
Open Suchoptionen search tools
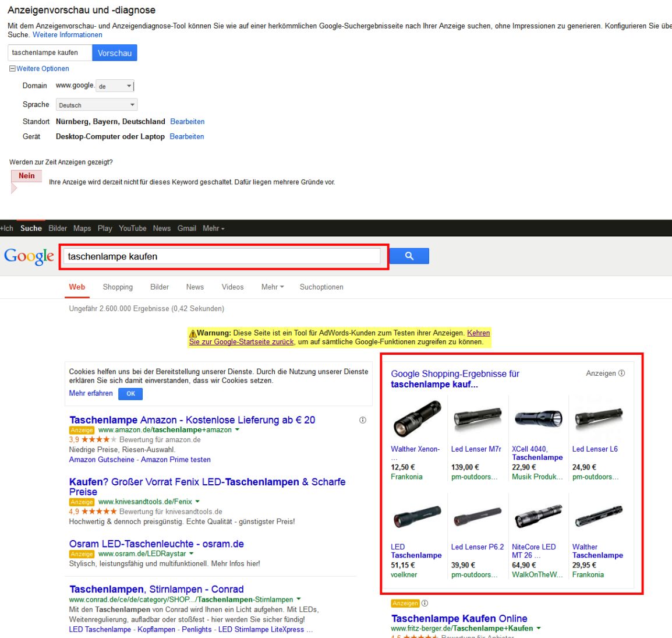pos(321,287)
